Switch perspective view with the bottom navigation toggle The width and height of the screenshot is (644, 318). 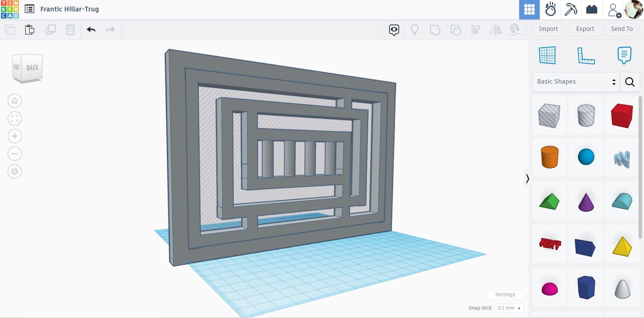(x=14, y=171)
